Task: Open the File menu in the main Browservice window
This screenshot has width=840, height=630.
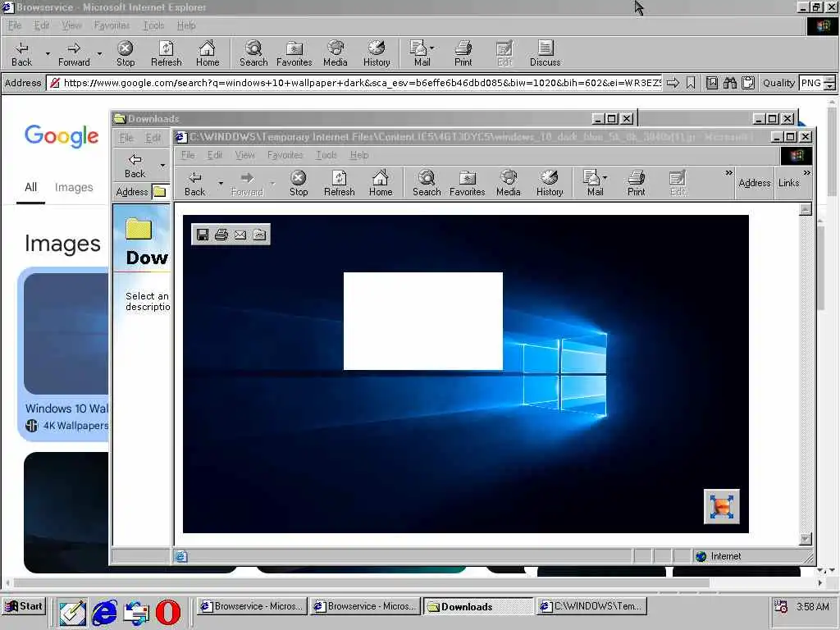Action: [x=15, y=25]
